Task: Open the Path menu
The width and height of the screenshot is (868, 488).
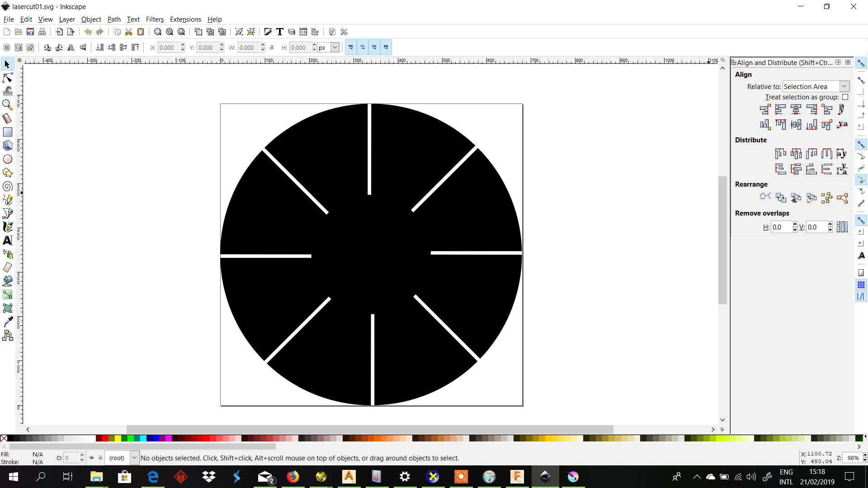Action: pyautogui.click(x=114, y=19)
